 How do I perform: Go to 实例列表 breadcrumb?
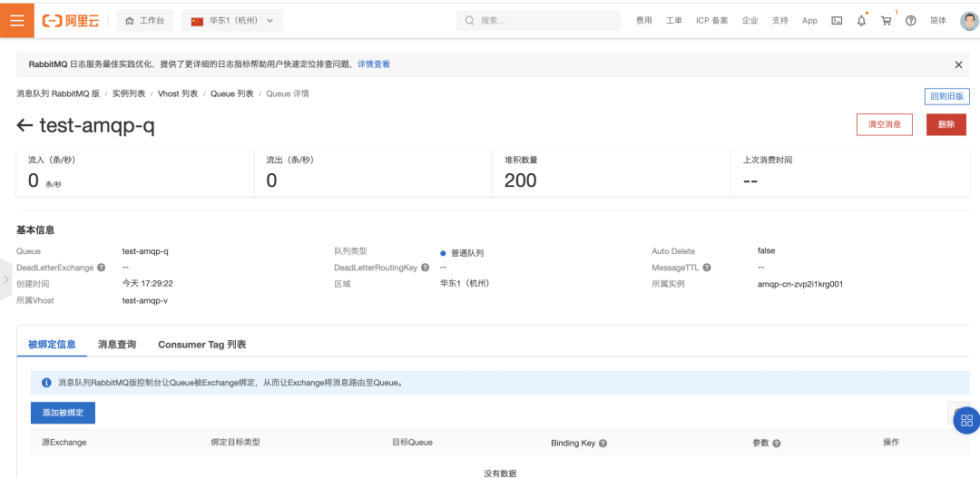[x=129, y=93]
